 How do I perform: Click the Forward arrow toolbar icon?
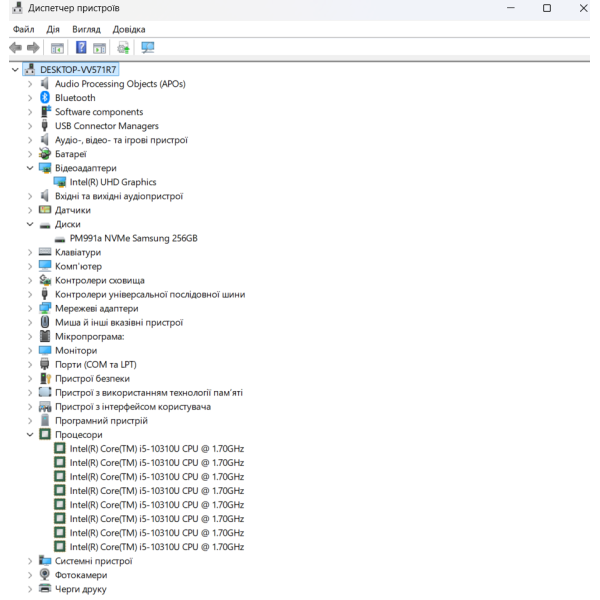[x=33, y=48]
